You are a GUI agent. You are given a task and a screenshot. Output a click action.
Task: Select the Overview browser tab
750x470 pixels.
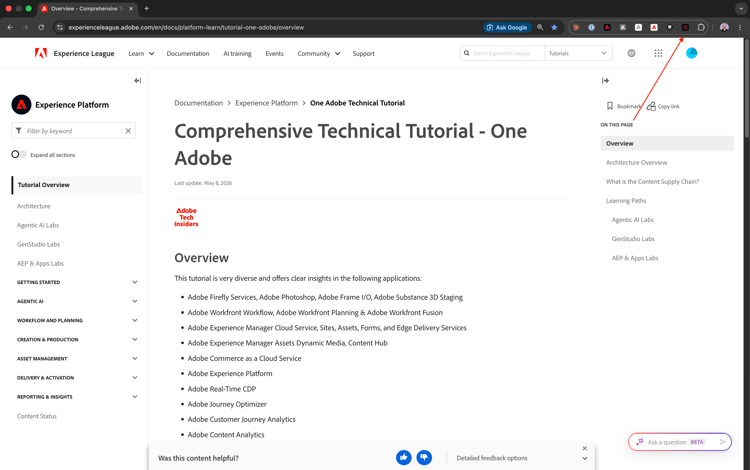(87, 9)
